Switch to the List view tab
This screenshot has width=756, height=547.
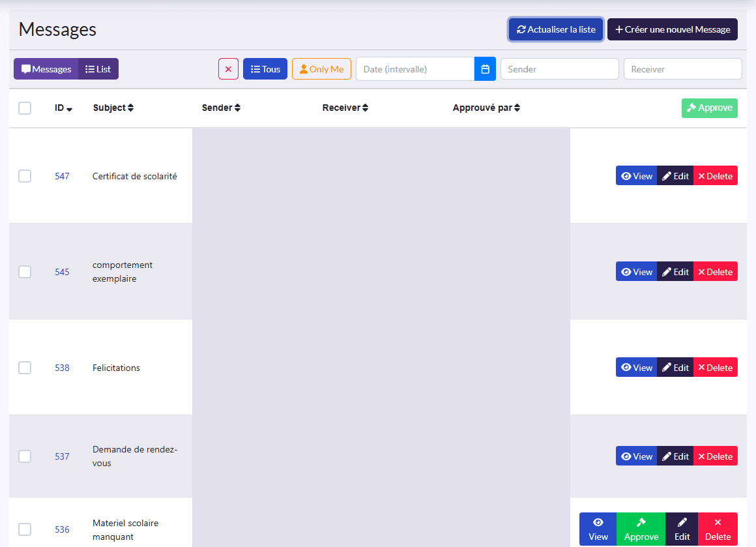coord(98,69)
